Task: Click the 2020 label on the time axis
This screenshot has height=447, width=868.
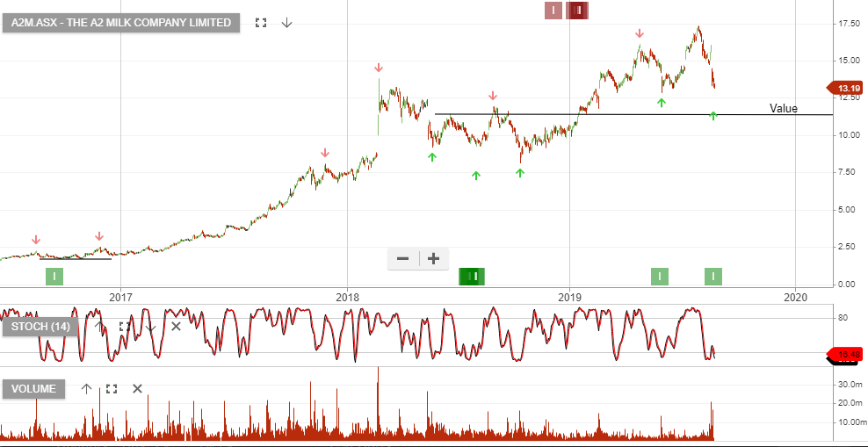Action: pos(795,297)
